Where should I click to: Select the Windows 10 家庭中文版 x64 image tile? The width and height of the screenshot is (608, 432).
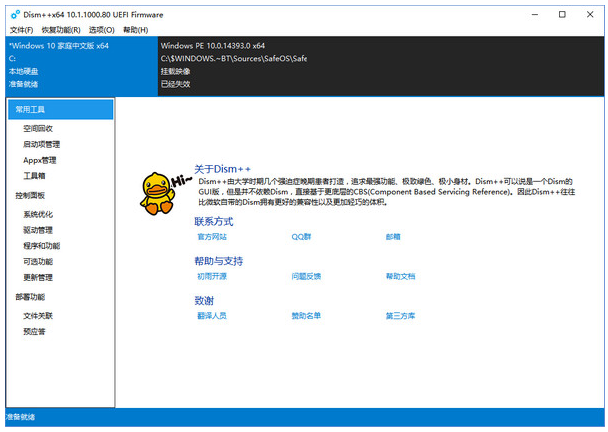pos(82,66)
